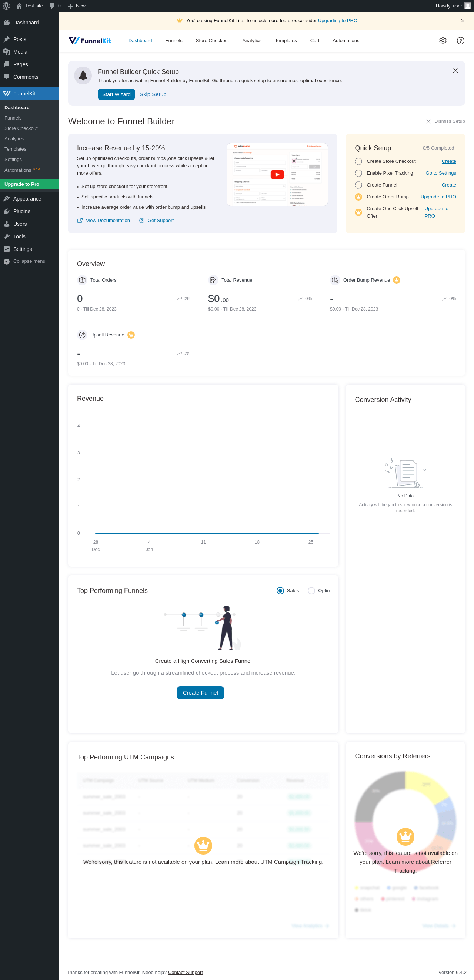
Task: Switch to the Funnels tab
Action: click(x=174, y=41)
